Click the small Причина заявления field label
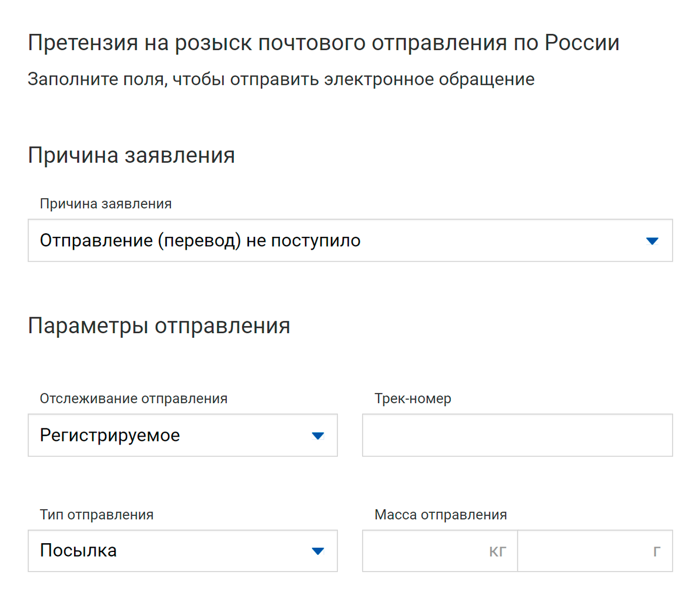Viewport: 700px width, 605px height. click(x=106, y=204)
